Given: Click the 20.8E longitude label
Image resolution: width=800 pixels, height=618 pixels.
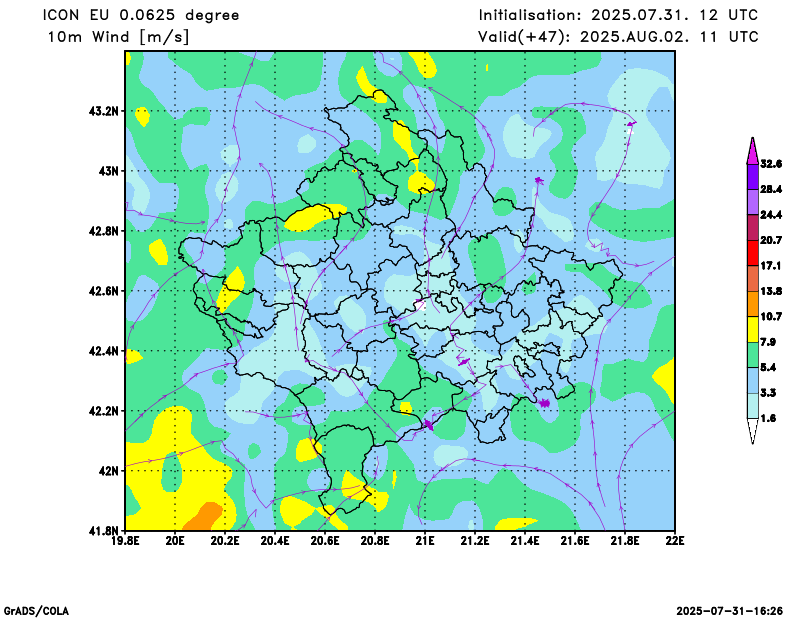Looking at the screenshot, I should coord(376,541).
